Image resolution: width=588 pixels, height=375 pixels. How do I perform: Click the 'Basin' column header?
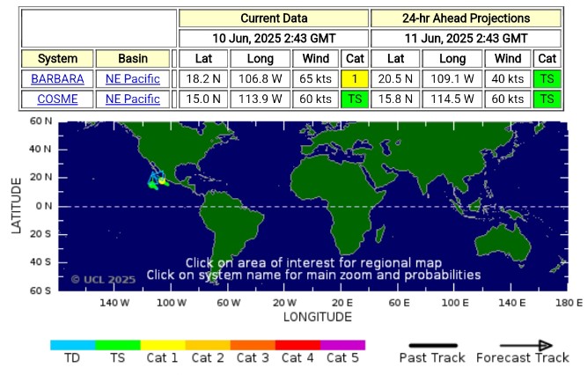(133, 58)
